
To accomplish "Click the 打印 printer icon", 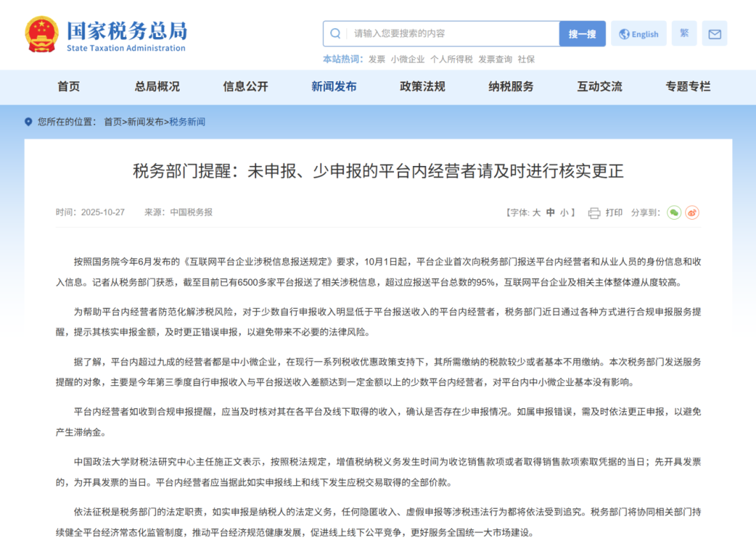I will coord(592,212).
